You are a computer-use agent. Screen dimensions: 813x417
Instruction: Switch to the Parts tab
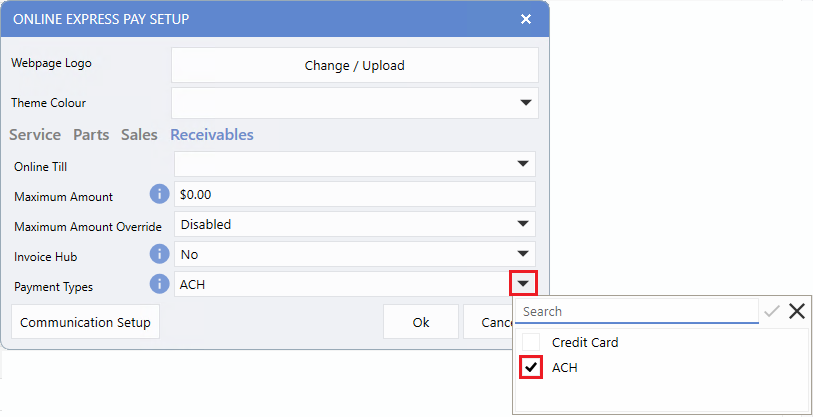point(91,135)
